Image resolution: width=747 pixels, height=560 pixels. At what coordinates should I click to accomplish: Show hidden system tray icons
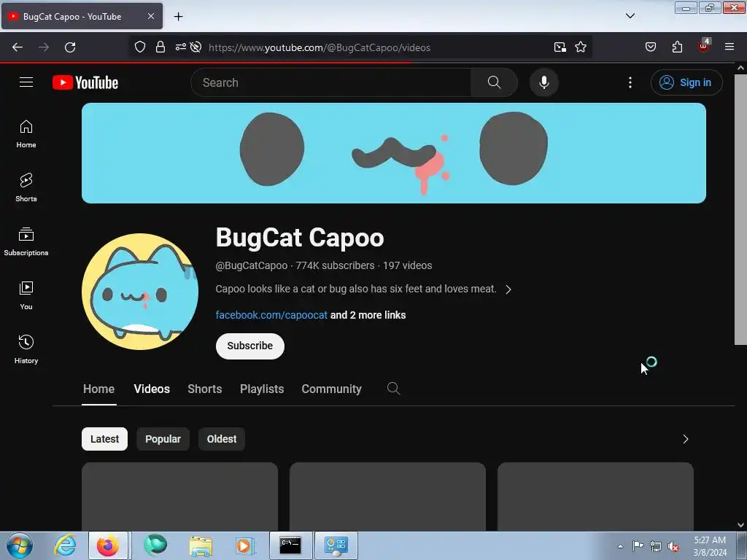tap(620, 546)
